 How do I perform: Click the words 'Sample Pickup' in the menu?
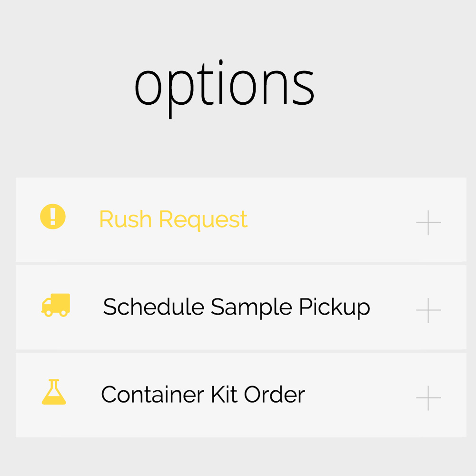click(290, 307)
